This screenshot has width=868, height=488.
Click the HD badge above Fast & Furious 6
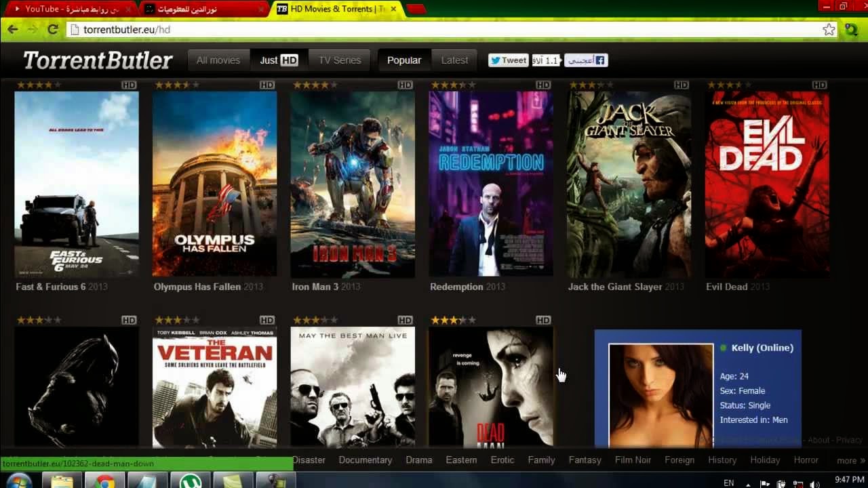[x=129, y=85]
